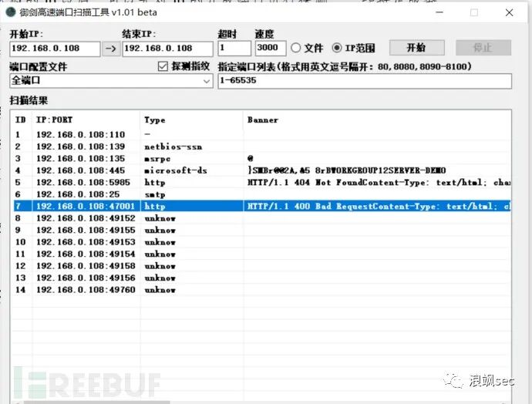Select row 192.168.0.108:110

pos(262,135)
